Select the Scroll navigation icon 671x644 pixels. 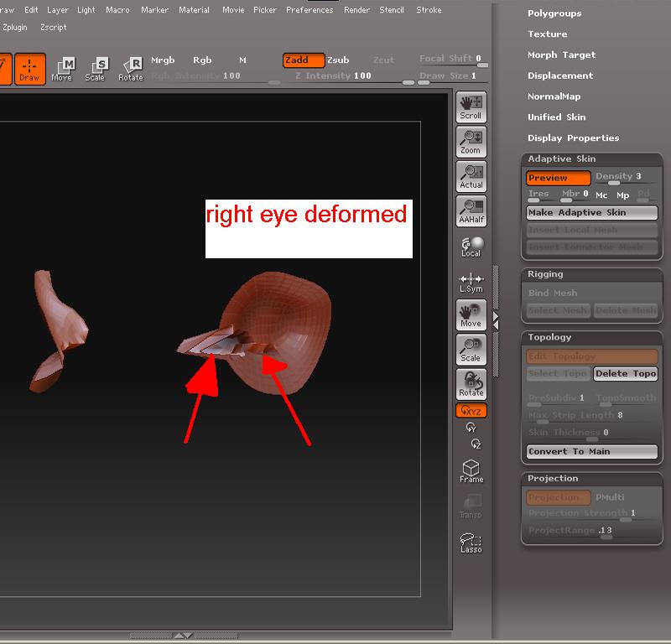pyautogui.click(x=471, y=106)
